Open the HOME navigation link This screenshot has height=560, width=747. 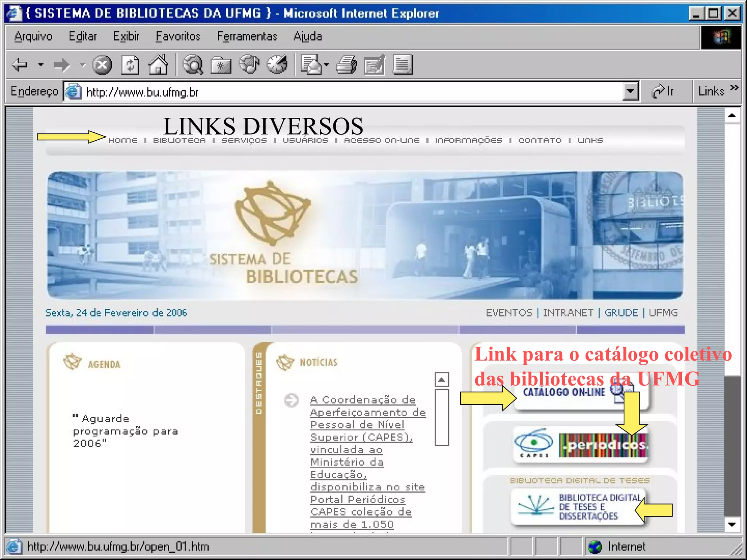123,140
